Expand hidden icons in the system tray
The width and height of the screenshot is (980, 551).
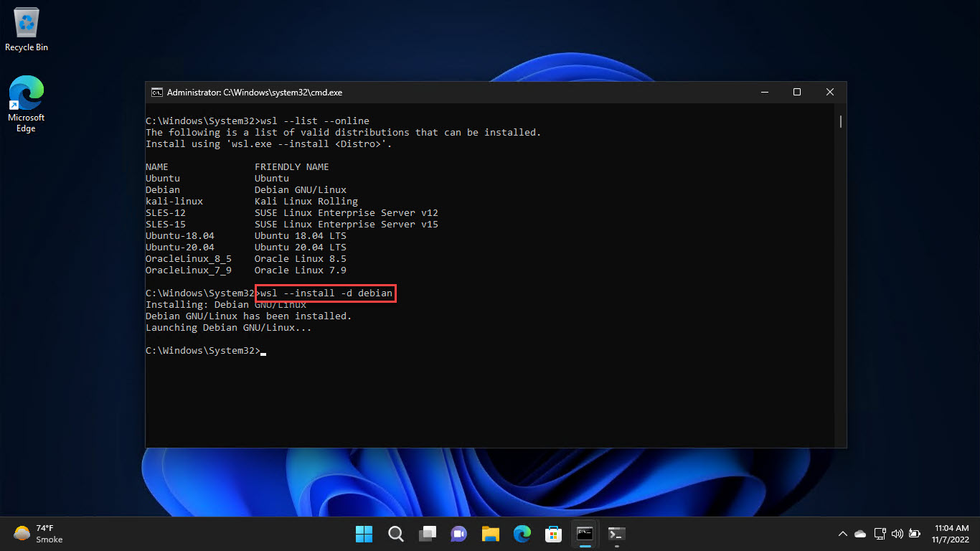[843, 534]
